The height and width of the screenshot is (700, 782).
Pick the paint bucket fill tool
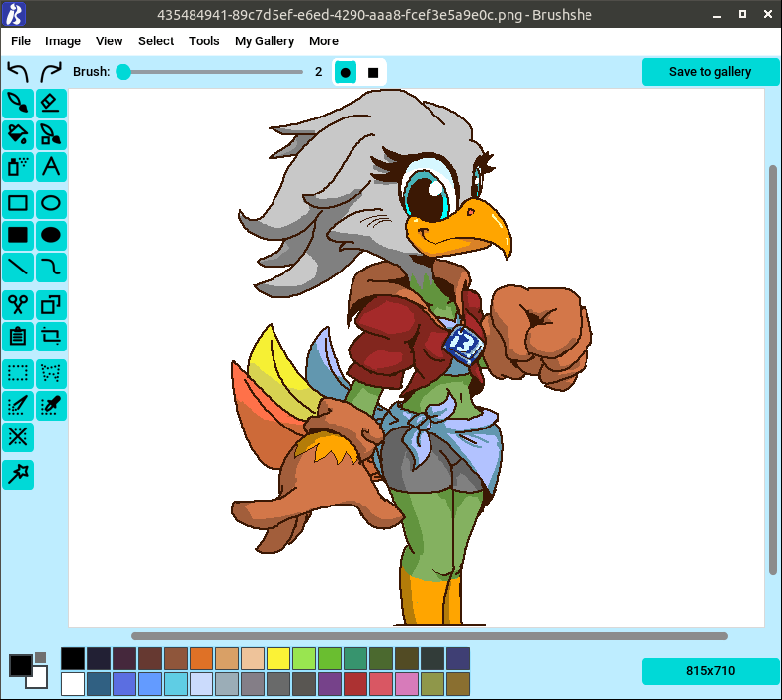click(18, 134)
